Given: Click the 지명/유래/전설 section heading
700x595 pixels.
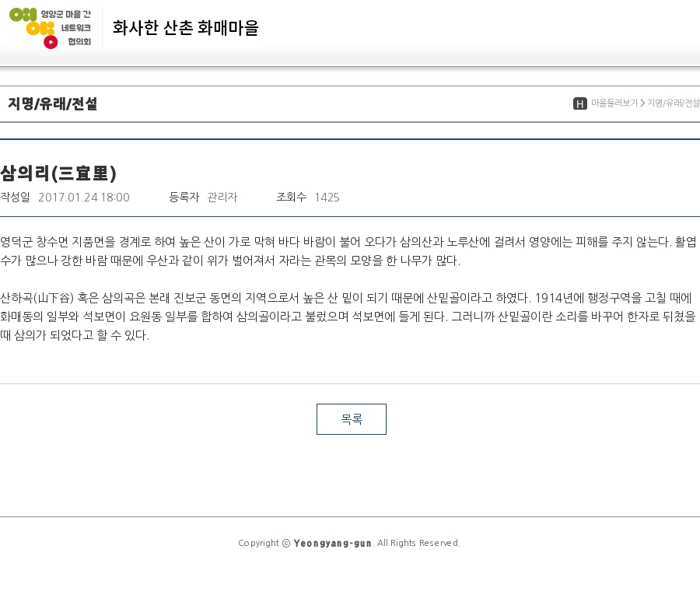Looking at the screenshot, I should pos(53,103).
